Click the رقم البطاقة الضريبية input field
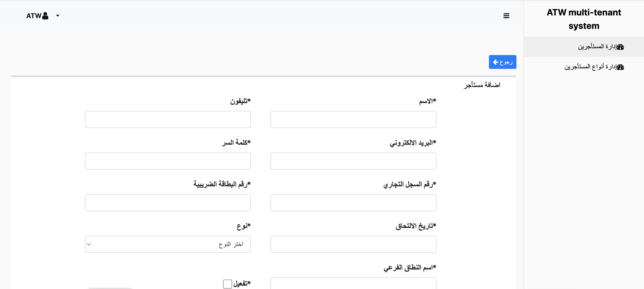 (x=168, y=202)
